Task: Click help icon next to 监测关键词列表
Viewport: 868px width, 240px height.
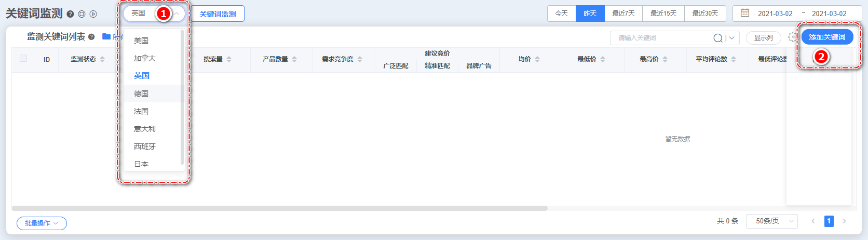Action: [x=91, y=37]
